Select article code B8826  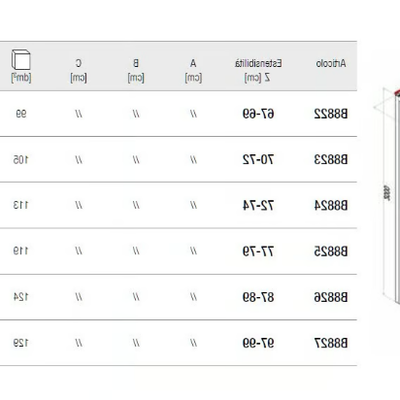331,297
